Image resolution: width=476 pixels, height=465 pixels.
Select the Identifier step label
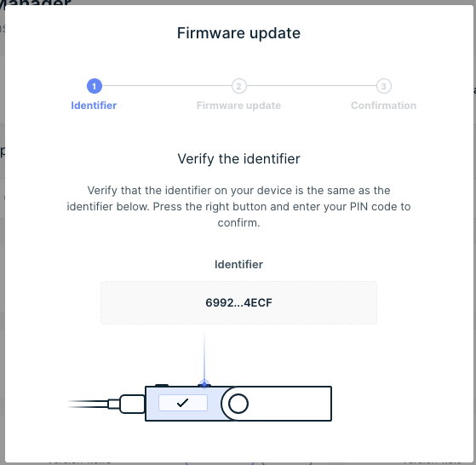(94, 106)
